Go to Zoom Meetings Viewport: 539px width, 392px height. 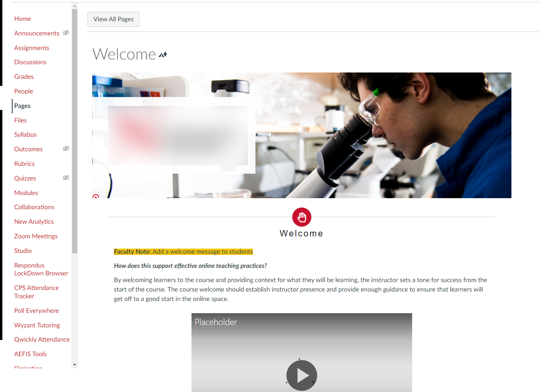36,236
